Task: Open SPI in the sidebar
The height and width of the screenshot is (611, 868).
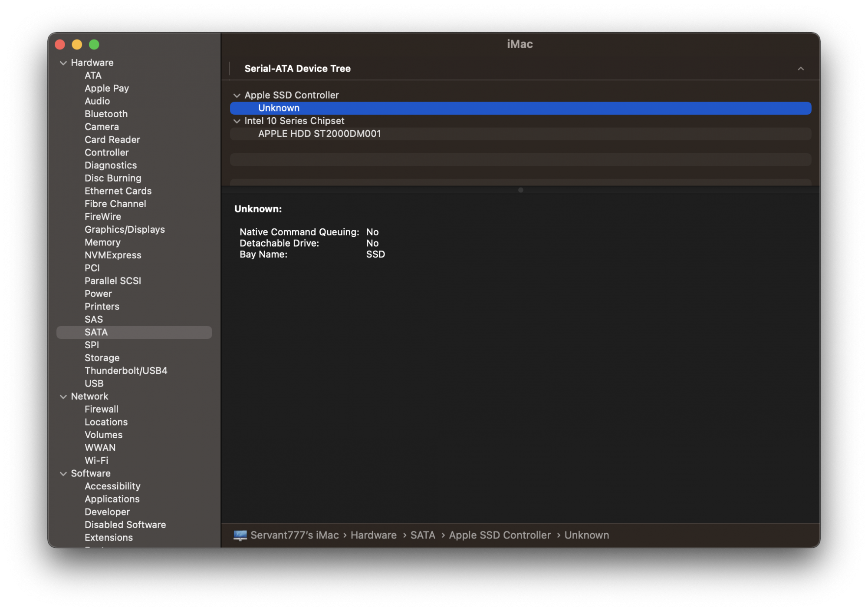Action: coord(92,345)
